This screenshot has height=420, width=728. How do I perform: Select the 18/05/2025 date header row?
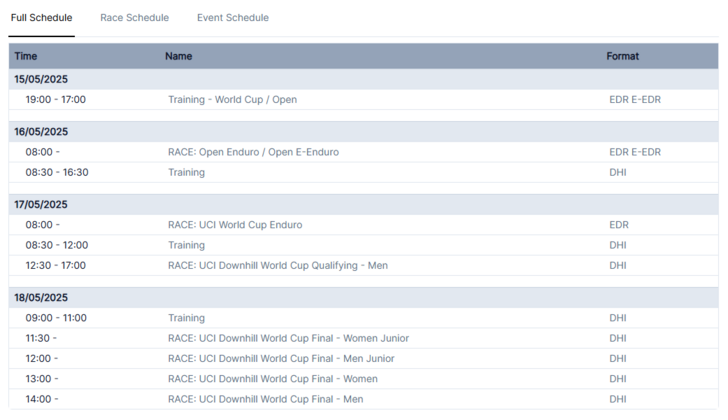(x=41, y=297)
